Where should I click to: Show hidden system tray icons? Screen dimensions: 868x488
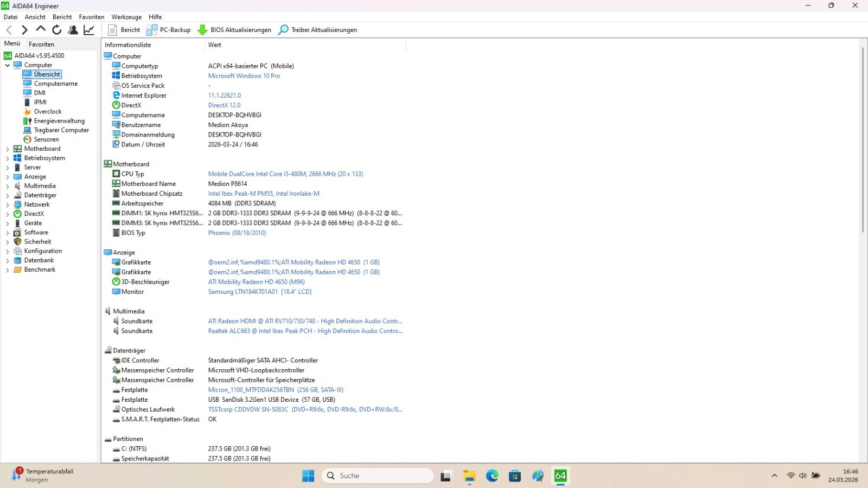coord(774,476)
